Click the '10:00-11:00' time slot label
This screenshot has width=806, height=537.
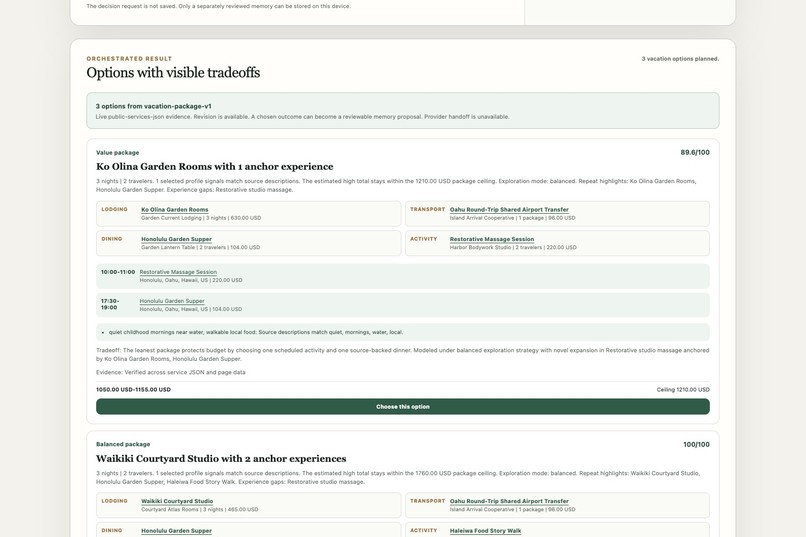point(118,272)
